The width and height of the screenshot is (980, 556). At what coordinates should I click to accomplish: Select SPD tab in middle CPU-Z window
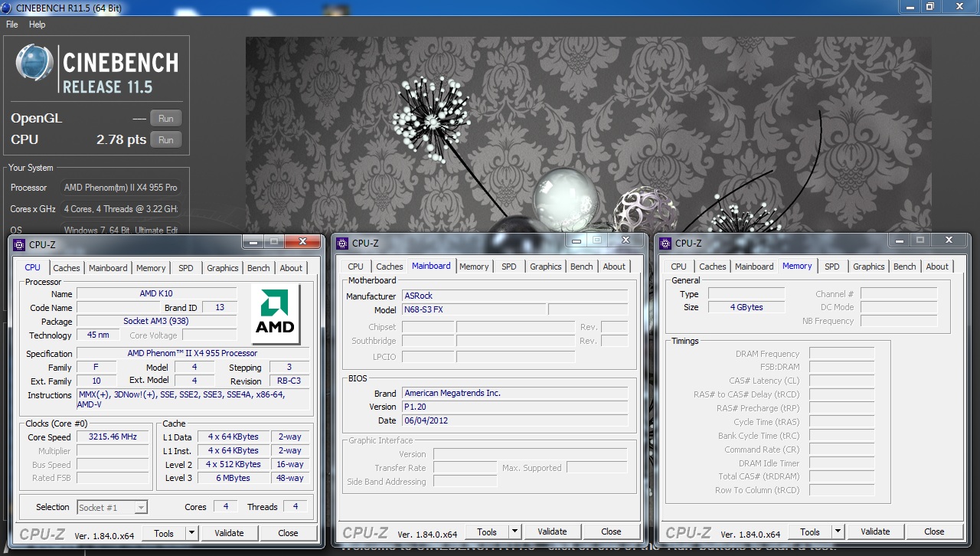509,267
